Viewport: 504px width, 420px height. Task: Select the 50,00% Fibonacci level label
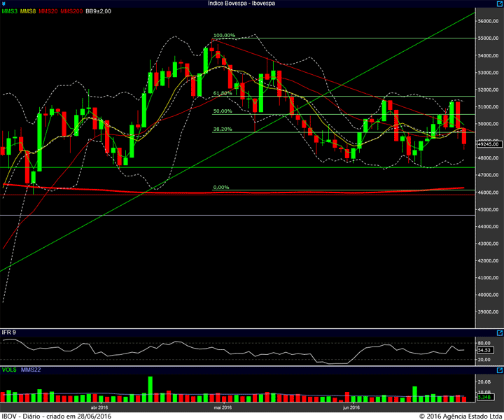click(223, 111)
